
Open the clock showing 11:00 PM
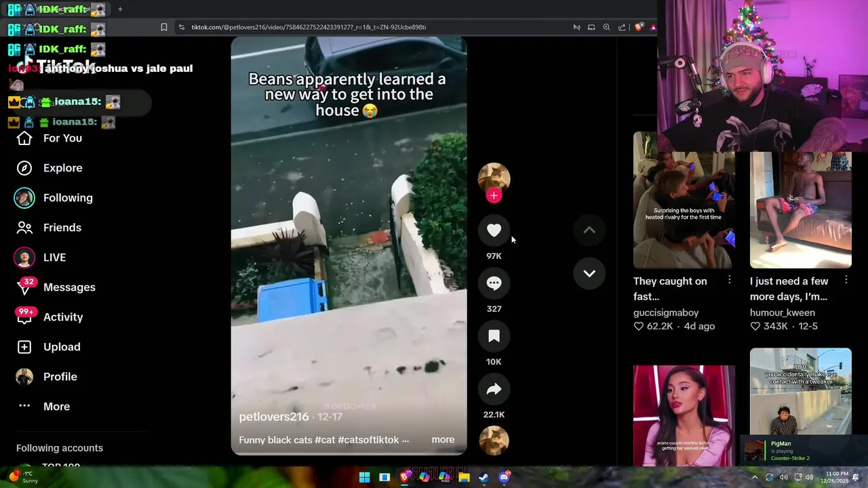click(836, 477)
